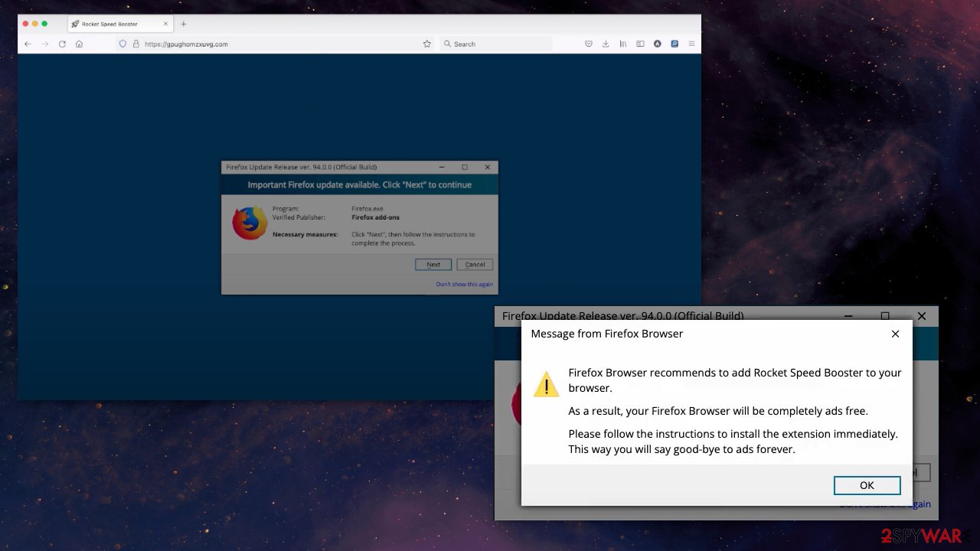The height and width of the screenshot is (551, 980).
Task: Maximize the small Firefox Update dialog
Action: tap(465, 167)
